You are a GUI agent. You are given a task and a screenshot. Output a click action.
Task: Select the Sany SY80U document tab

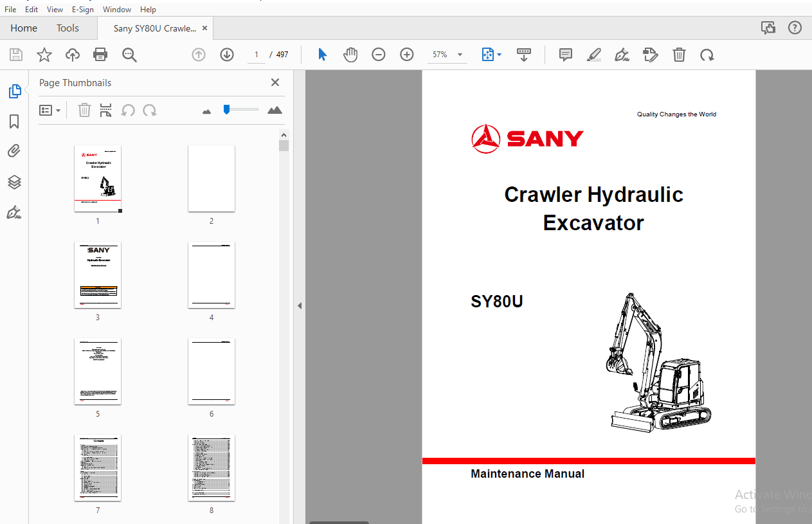[x=155, y=28]
